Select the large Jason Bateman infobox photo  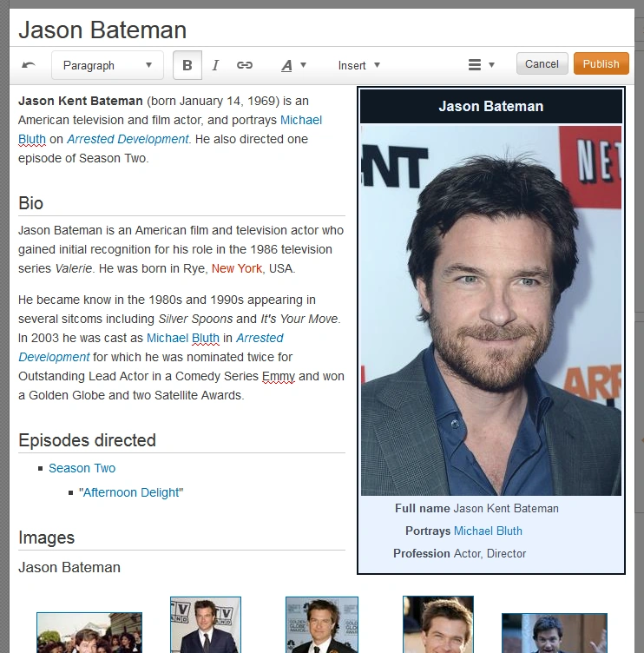pos(490,310)
